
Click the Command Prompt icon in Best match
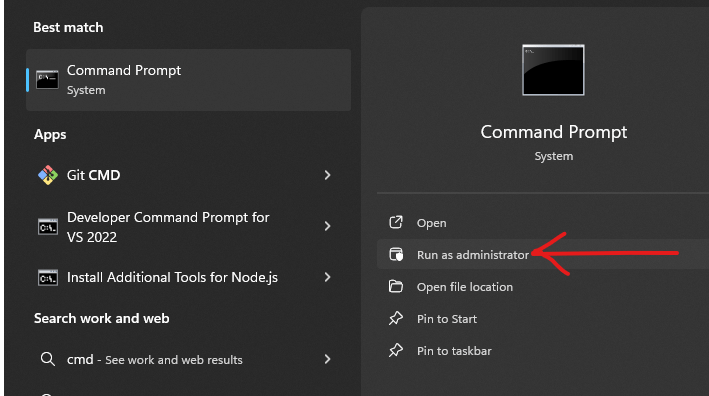pos(47,80)
